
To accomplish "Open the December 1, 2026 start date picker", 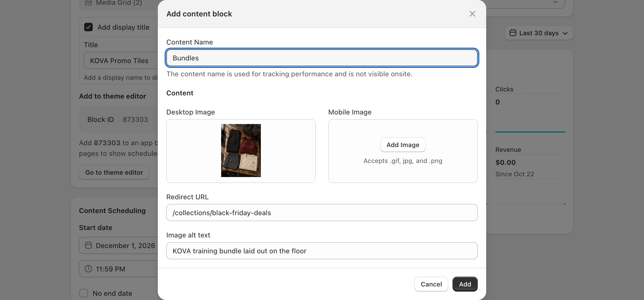I will [118, 245].
